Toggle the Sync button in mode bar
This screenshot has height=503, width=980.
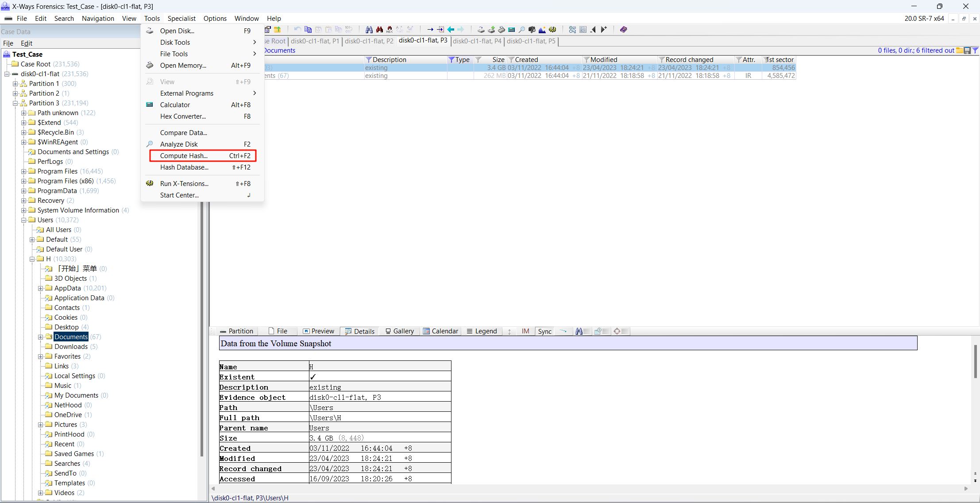click(x=544, y=331)
